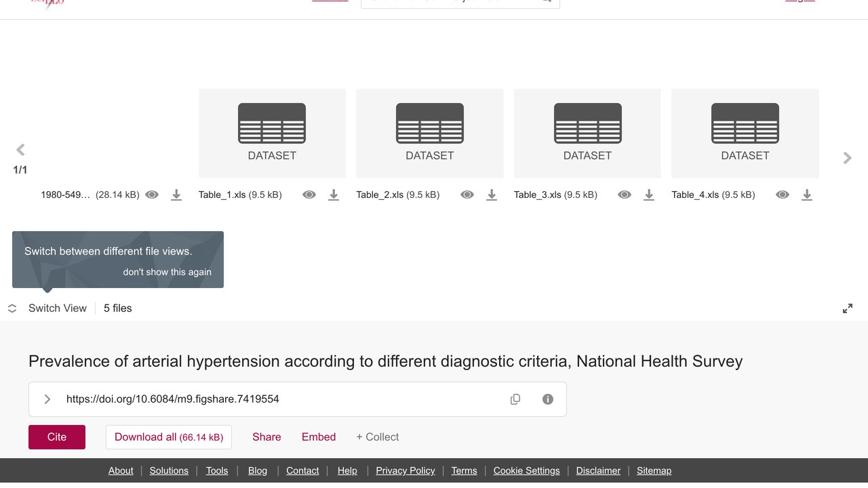Preview the 1980-549… file with eye icon
Image resolution: width=868 pixels, height=488 pixels.
pyautogui.click(x=152, y=195)
